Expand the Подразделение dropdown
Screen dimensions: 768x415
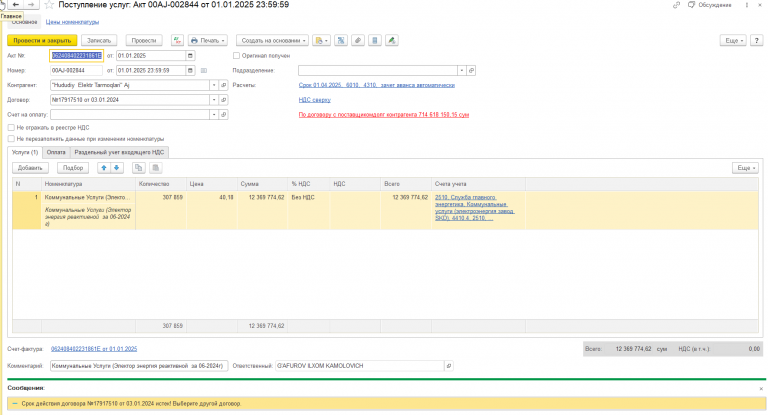coord(461,71)
